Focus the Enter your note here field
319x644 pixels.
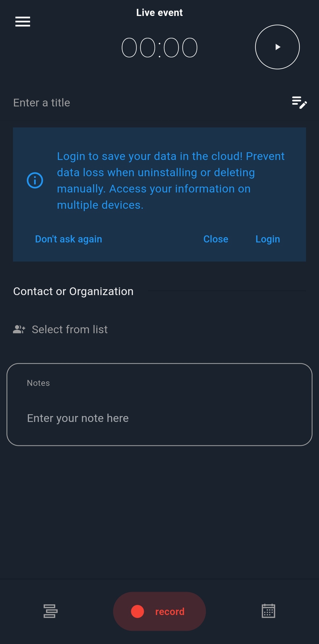tap(159, 418)
